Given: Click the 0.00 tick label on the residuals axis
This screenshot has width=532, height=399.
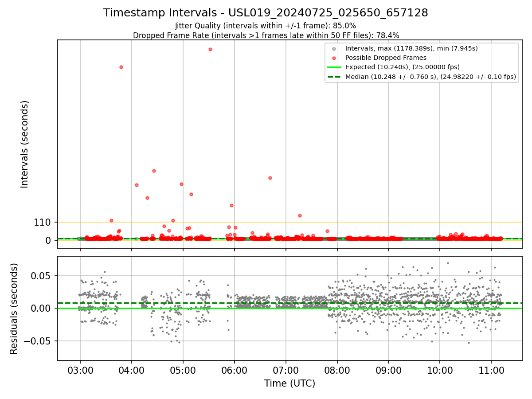Looking at the screenshot, I should click(41, 309).
